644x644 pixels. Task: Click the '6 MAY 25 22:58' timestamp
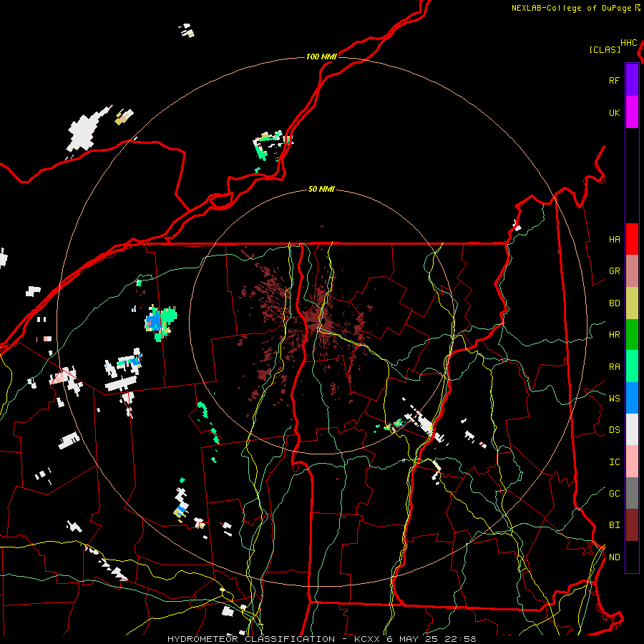(x=431, y=639)
